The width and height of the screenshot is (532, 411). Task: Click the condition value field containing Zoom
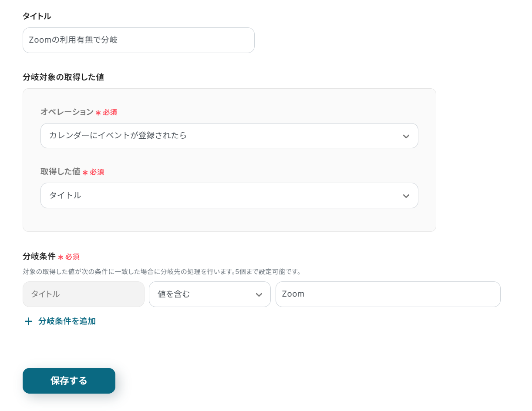tap(387, 294)
